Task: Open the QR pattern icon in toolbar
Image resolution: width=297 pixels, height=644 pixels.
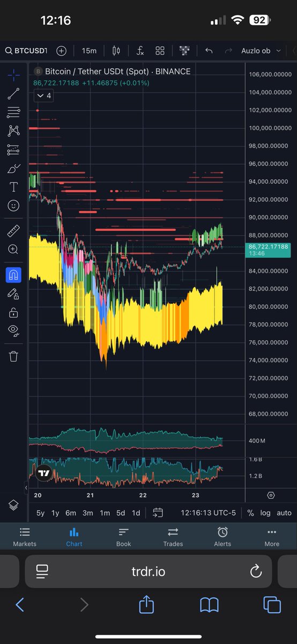Action: pyautogui.click(x=184, y=50)
